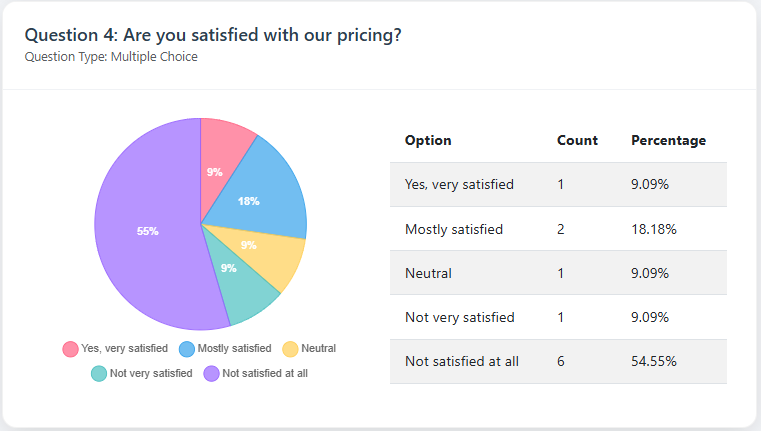Hide the 'Neutral' yellow legend swatch

coord(291,349)
